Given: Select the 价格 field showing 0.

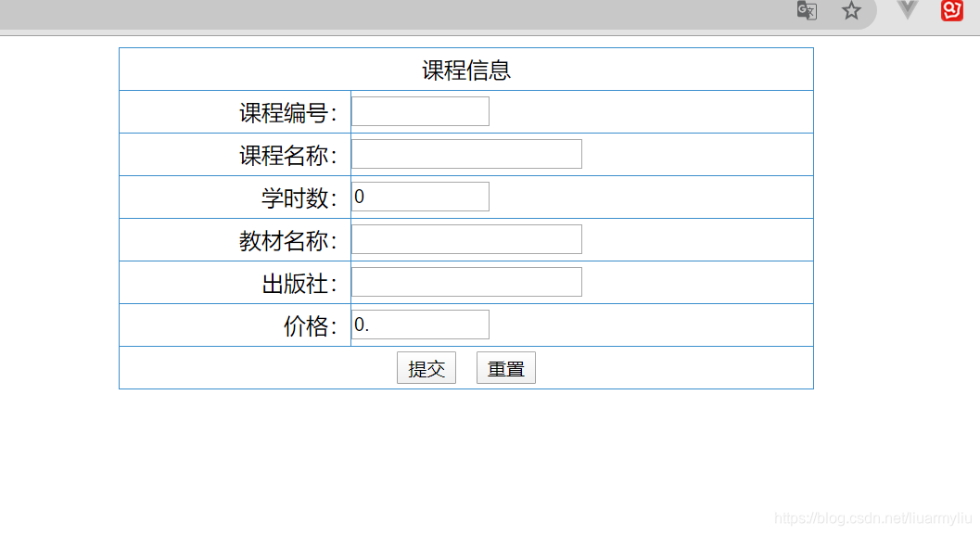Looking at the screenshot, I should tap(419, 325).
